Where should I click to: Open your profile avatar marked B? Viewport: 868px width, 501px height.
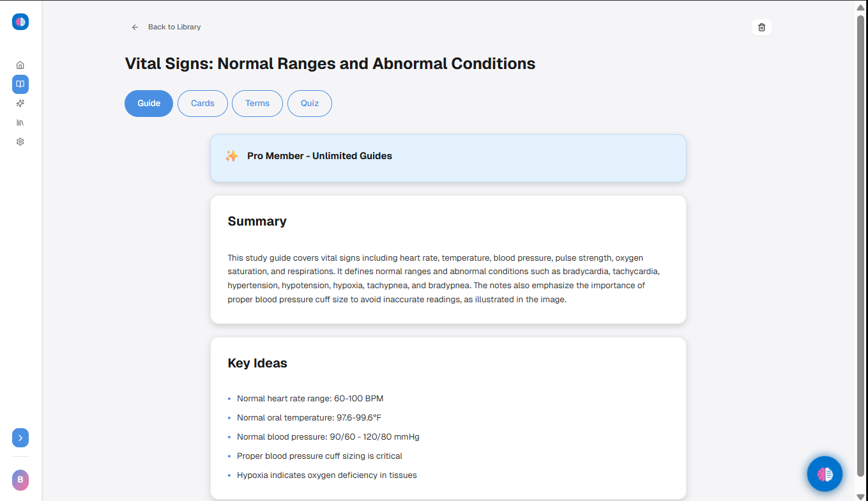20,480
